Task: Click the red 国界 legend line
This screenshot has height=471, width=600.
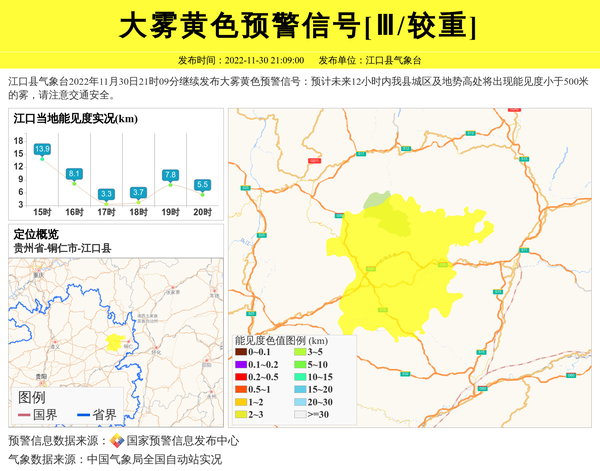Action: 24,414
